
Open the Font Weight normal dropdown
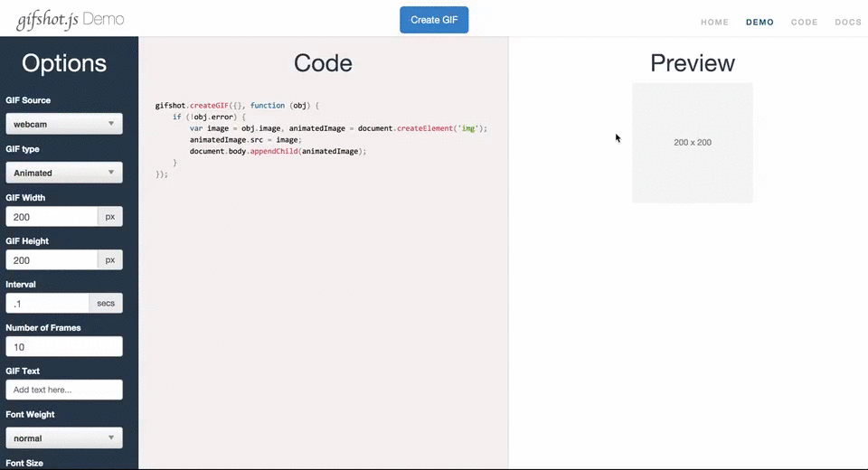[64, 437]
